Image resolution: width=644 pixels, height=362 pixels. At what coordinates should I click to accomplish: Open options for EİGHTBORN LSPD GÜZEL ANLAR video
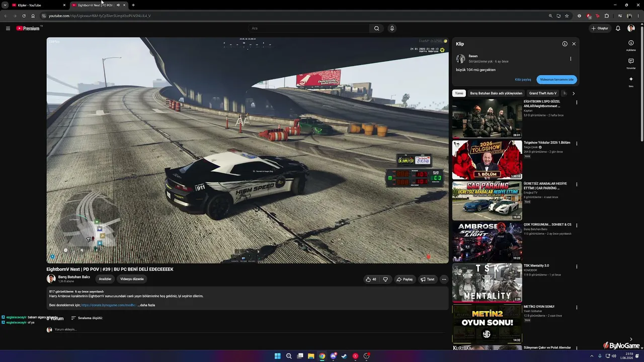(577, 103)
